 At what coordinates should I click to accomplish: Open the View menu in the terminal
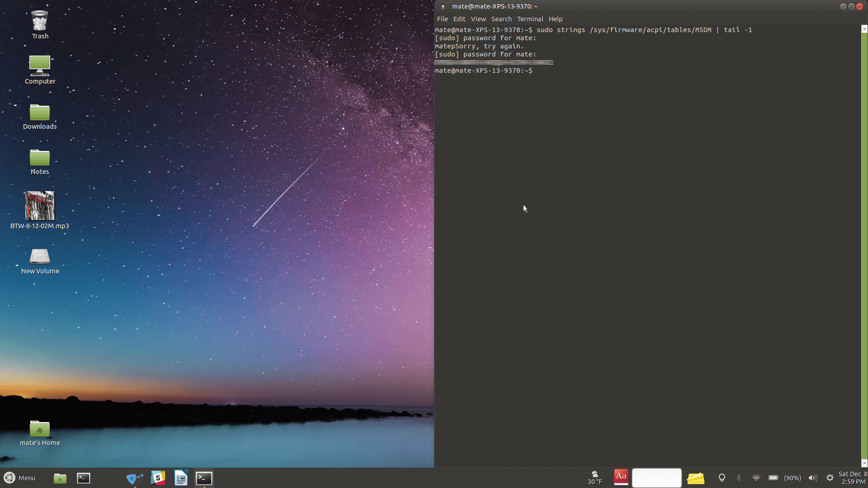[x=478, y=19]
